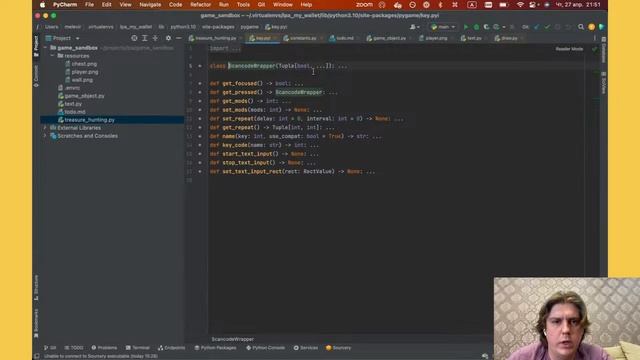The height and width of the screenshot is (360, 640).
Task: Open the Apple menu
Action: pos(42,5)
